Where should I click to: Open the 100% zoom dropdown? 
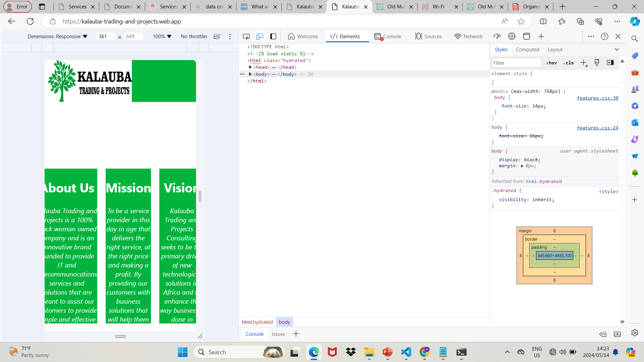click(x=162, y=36)
